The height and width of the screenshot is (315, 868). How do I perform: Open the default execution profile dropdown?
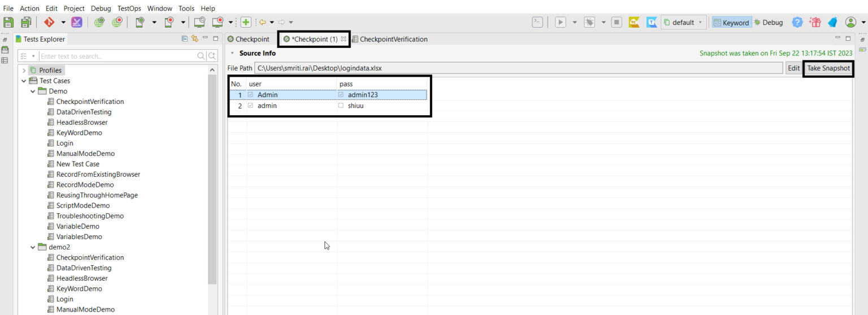pyautogui.click(x=684, y=23)
